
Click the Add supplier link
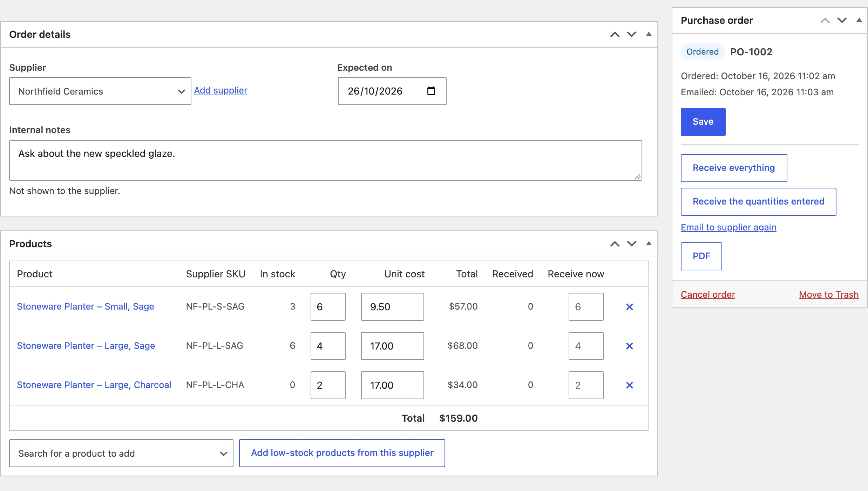[x=221, y=90]
